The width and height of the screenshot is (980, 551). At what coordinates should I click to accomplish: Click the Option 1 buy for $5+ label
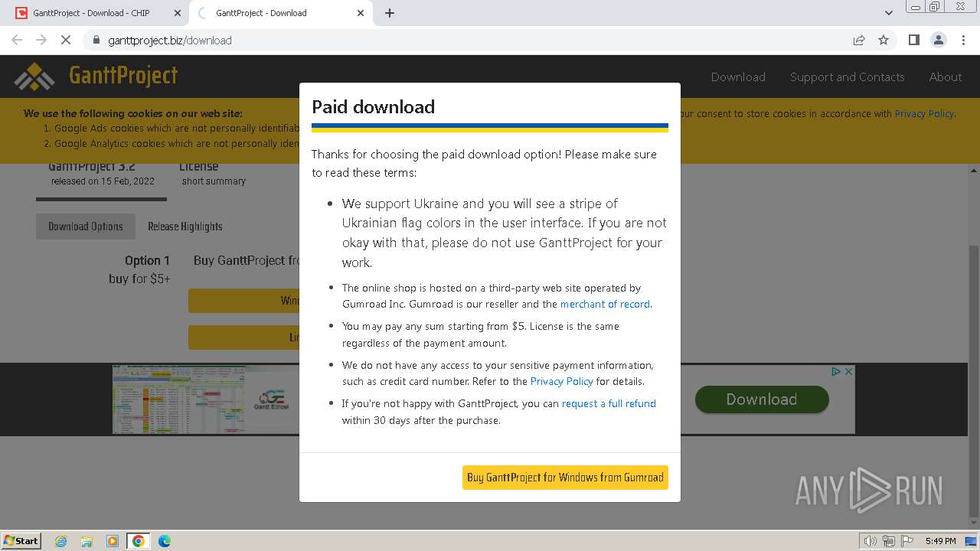[139, 269]
